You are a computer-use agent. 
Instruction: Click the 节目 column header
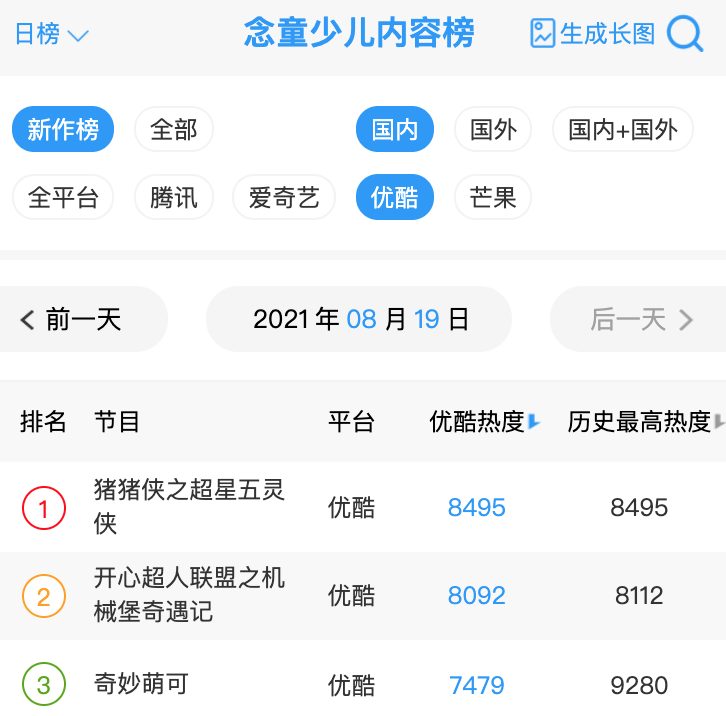pos(117,421)
